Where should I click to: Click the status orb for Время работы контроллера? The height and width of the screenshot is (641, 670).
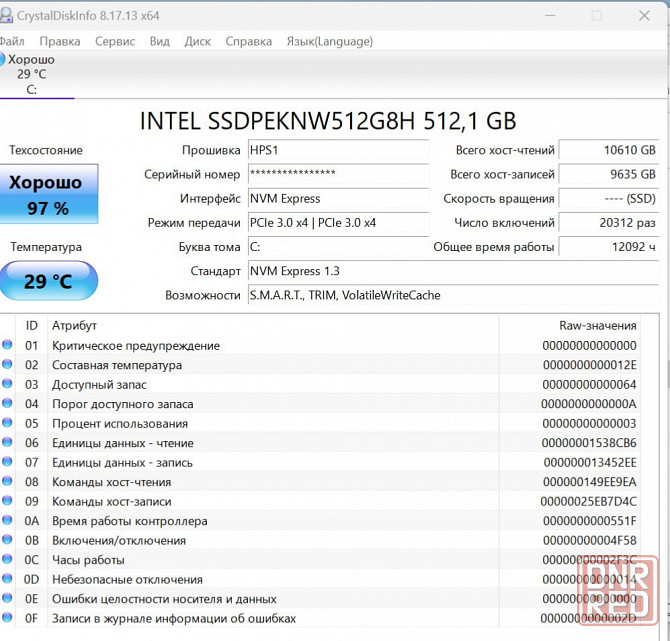8,521
